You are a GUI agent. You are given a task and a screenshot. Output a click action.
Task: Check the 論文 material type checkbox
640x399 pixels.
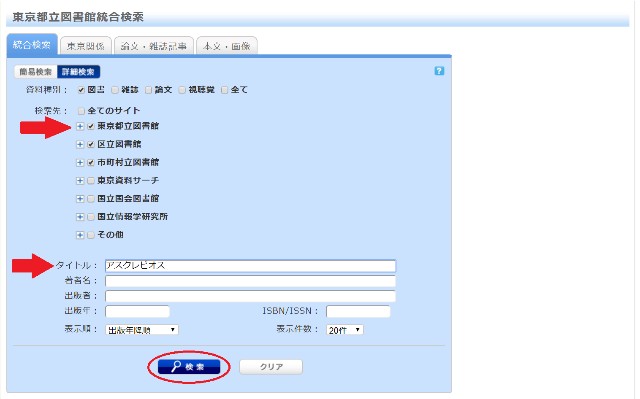coord(149,90)
